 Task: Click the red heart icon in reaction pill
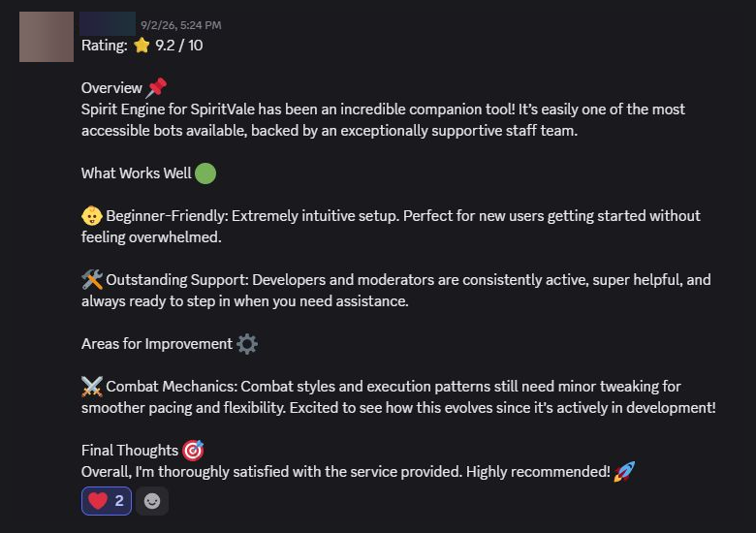pyautogui.click(x=97, y=501)
